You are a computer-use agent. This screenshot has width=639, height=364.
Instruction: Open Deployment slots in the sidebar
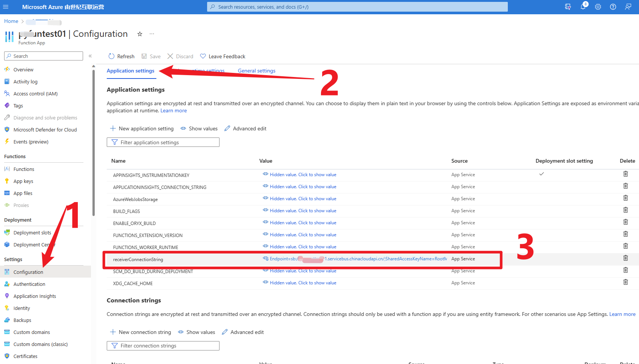click(x=32, y=233)
